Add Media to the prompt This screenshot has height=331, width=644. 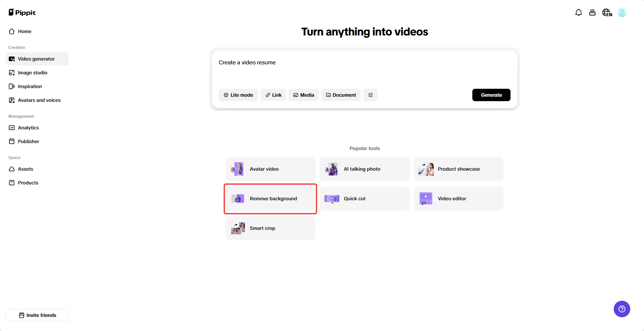pyautogui.click(x=303, y=95)
